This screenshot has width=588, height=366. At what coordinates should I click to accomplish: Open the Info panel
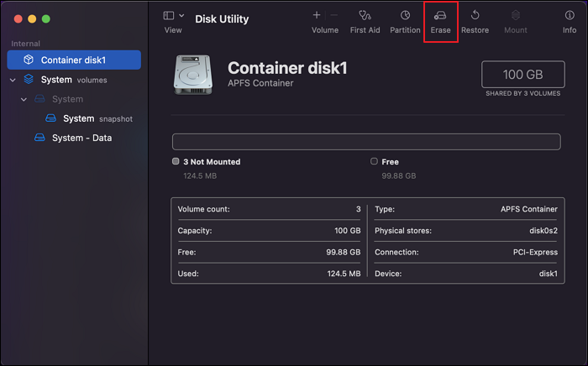click(570, 16)
